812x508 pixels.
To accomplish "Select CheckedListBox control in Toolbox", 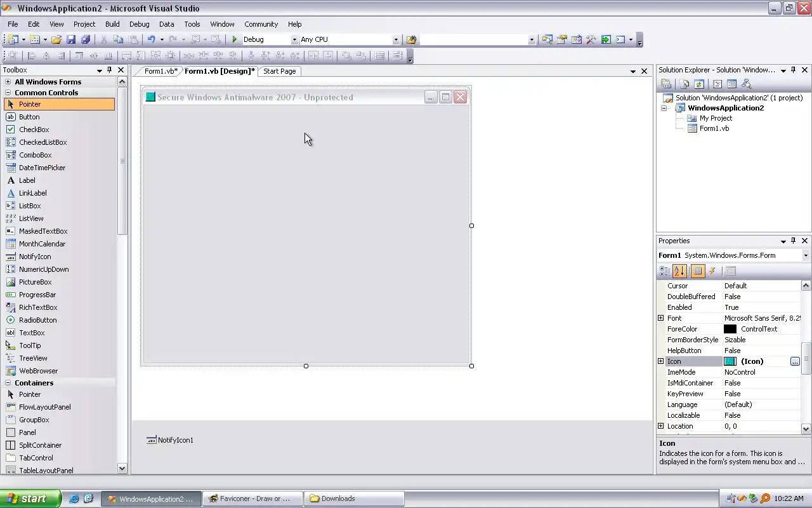I will pos(59,142).
